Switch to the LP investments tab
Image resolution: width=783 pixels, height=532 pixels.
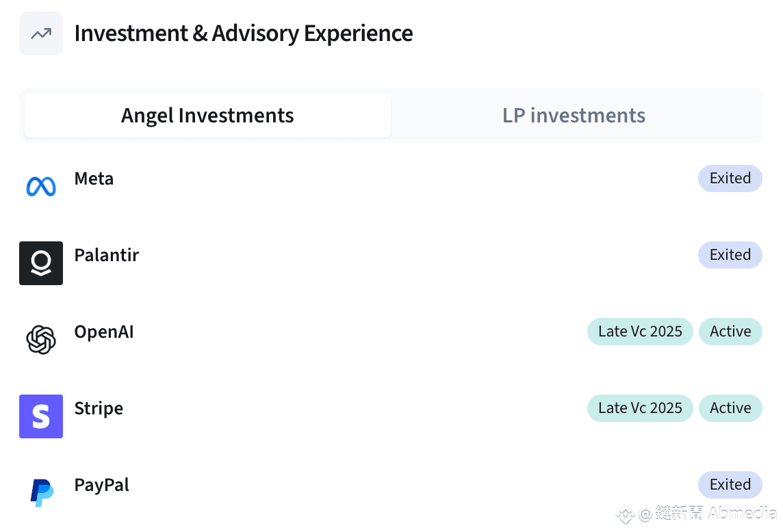pyautogui.click(x=574, y=116)
